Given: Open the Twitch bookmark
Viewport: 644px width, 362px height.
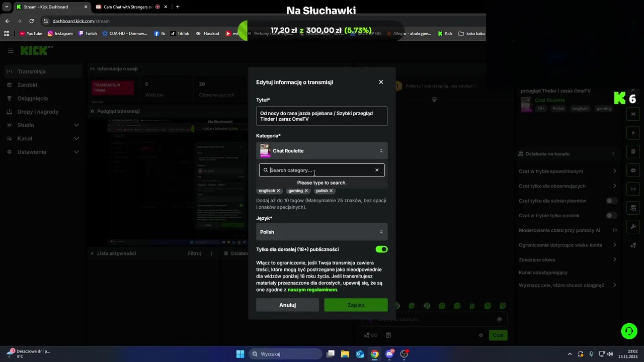Looking at the screenshot, I should [x=88, y=34].
